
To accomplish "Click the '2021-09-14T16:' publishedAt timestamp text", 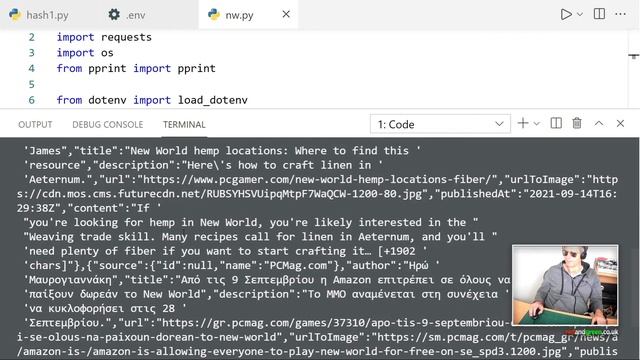I will (x=573, y=194).
